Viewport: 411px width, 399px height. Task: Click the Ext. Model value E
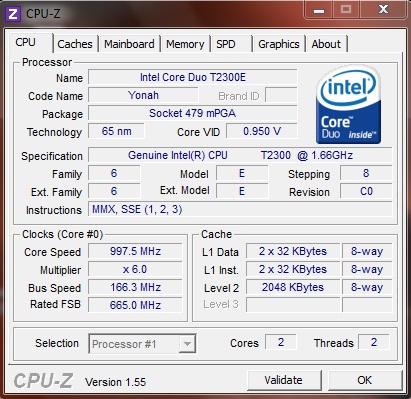242,191
